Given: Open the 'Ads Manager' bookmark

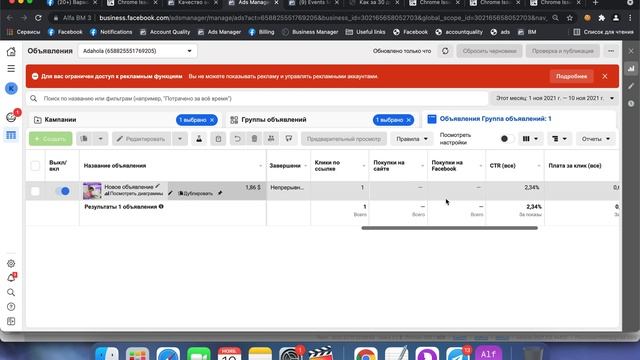Looking at the screenshot, I should 219,32.
